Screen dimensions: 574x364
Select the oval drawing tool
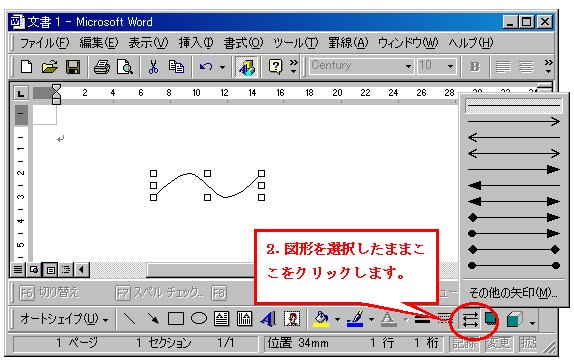tap(199, 319)
